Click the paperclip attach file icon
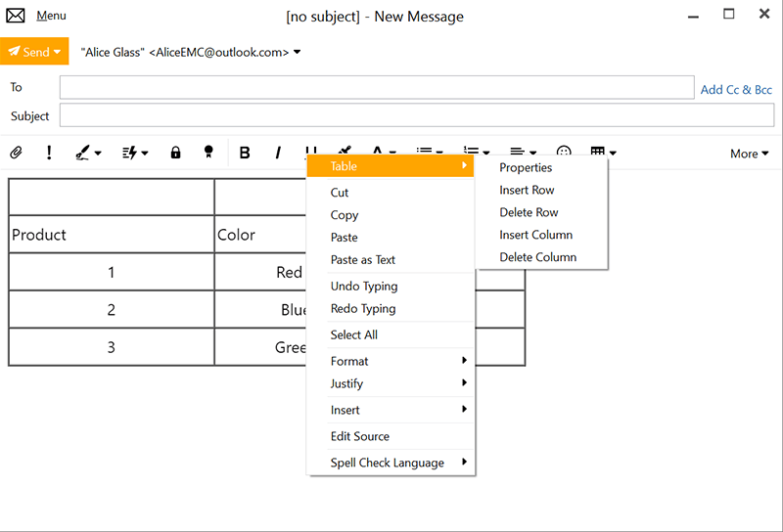783x532 pixels. 16,153
